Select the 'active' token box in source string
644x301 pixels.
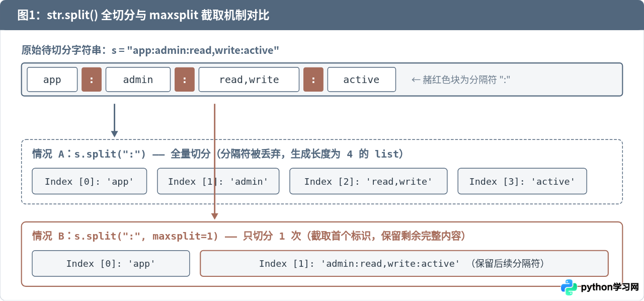tap(361, 80)
